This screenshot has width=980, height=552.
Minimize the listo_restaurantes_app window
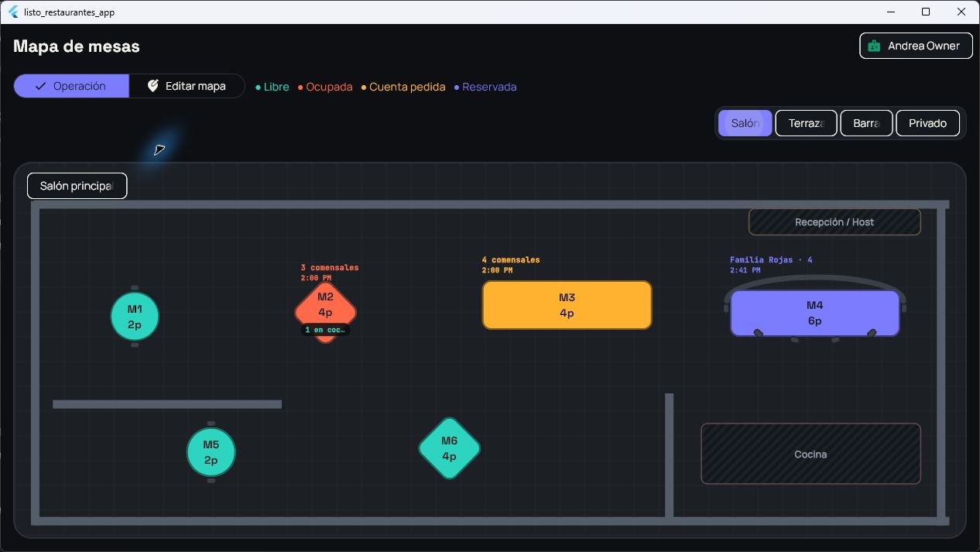pos(891,12)
